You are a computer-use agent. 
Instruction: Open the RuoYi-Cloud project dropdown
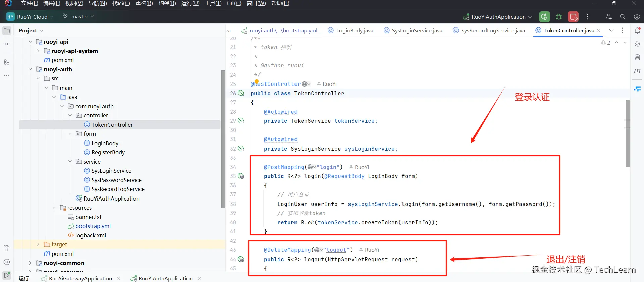[30, 17]
